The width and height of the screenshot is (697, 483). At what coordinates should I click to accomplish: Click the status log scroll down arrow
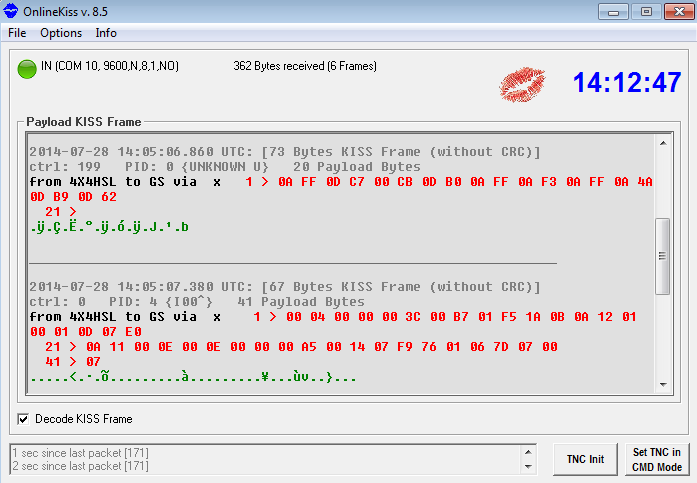(x=528, y=466)
